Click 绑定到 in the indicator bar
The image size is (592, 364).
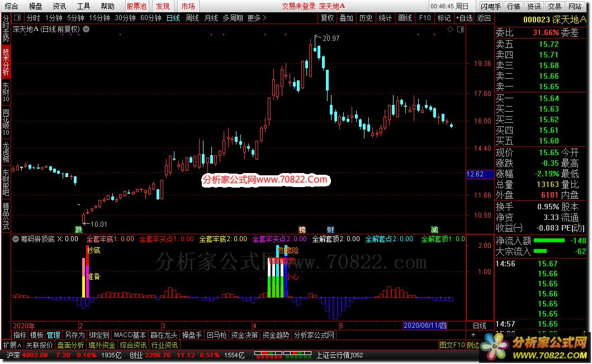(99, 335)
